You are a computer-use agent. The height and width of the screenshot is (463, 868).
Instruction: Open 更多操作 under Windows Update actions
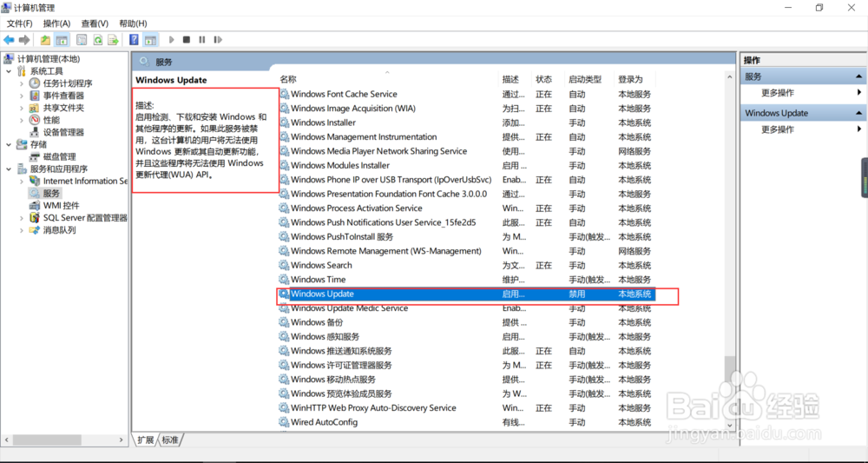pos(778,129)
